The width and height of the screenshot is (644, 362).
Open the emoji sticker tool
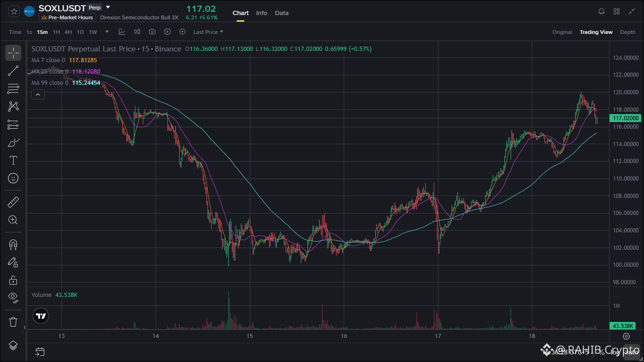click(x=13, y=178)
